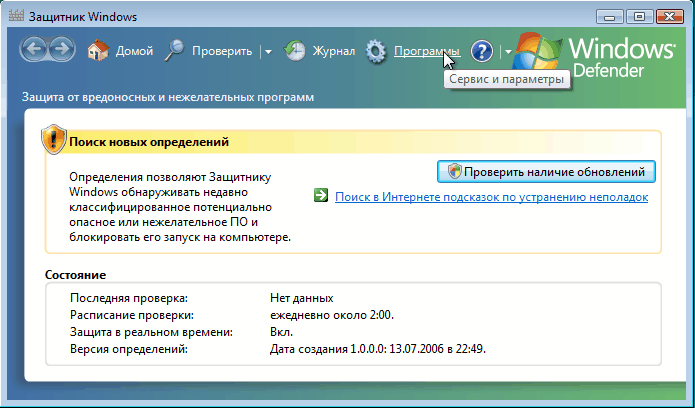Click the Back arrow navigation button
Image resolution: width=695 pixels, height=408 pixels.
(x=35, y=50)
